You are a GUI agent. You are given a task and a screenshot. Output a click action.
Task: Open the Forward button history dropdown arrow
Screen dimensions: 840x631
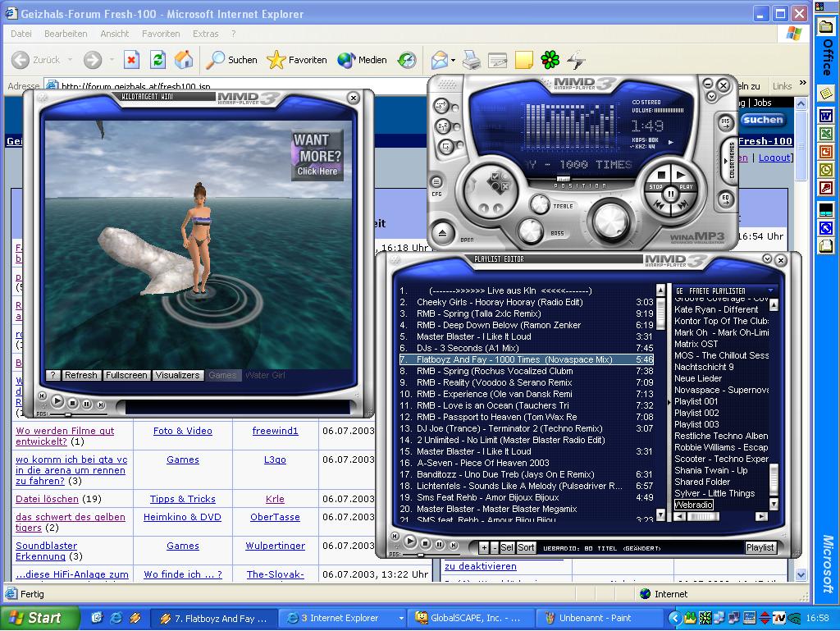[x=112, y=60]
